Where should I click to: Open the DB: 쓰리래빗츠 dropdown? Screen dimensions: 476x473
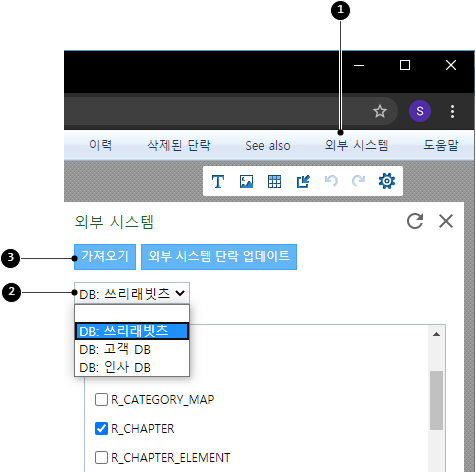point(132,293)
